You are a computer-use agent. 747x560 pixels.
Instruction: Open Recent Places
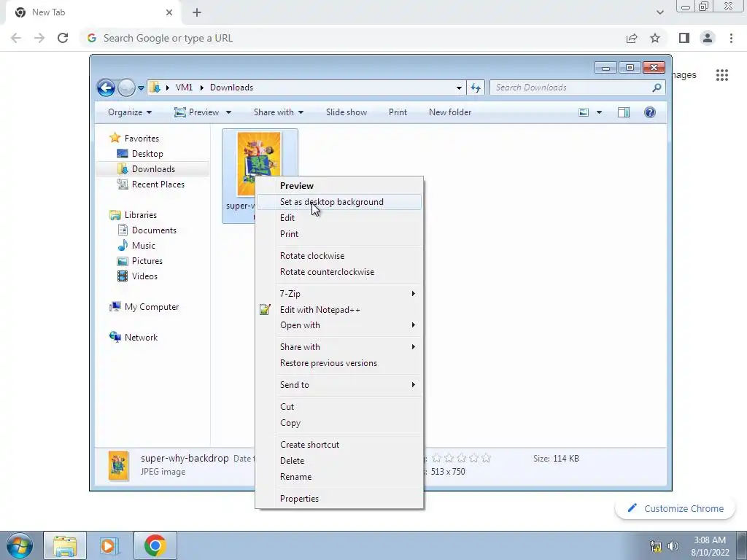click(x=158, y=184)
